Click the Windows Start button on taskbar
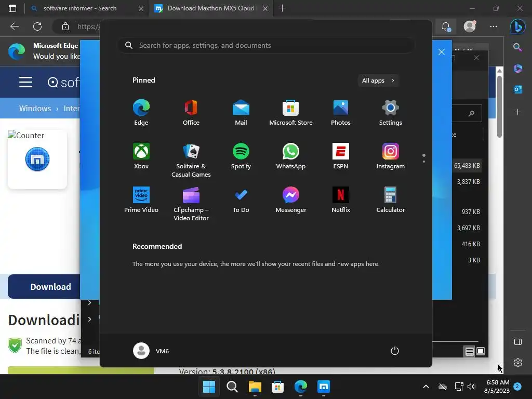 (x=209, y=387)
